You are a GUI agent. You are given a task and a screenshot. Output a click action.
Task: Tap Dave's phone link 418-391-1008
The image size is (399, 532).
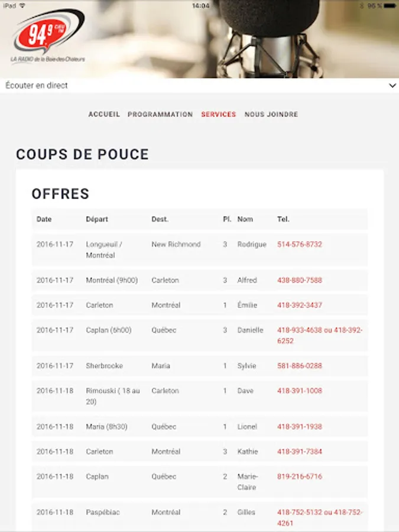click(300, 391)
